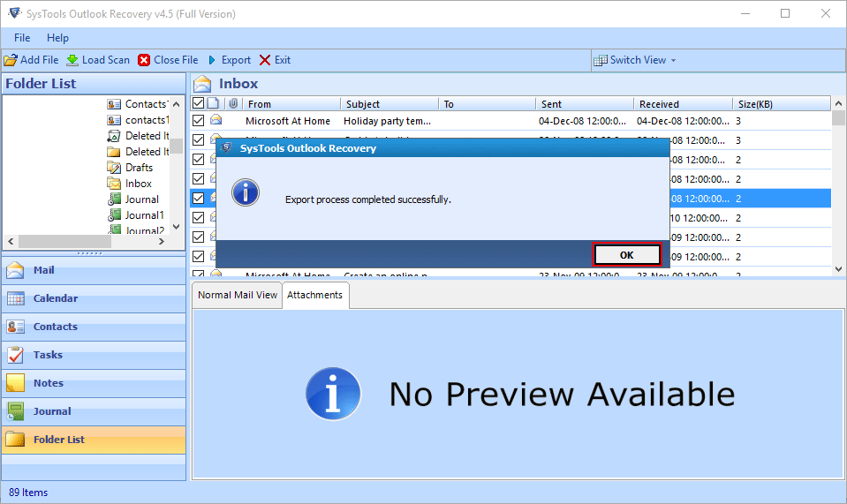Image resolution: width=847 pixels, height=504 pixels.
Task: Switch to Normal Mail View tab
Action: [237, 295]
